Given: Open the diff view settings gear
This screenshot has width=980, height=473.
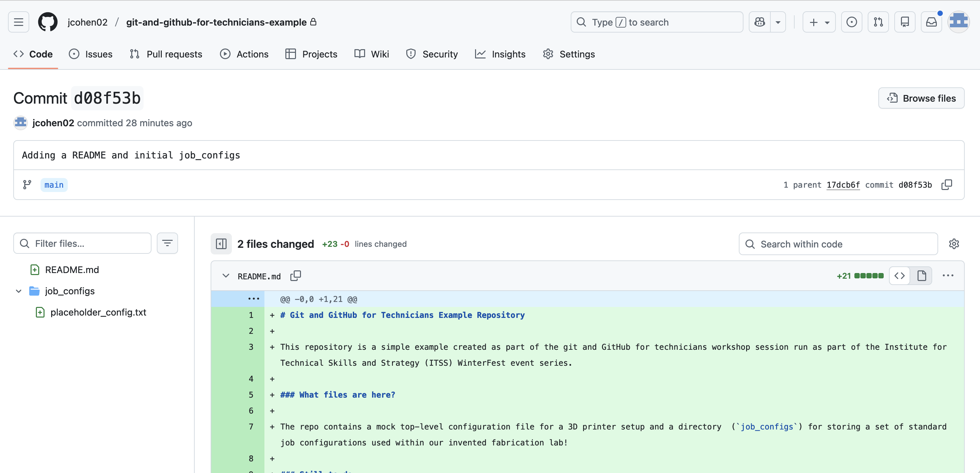Looking at the screenshot, I should click(954, 244).
